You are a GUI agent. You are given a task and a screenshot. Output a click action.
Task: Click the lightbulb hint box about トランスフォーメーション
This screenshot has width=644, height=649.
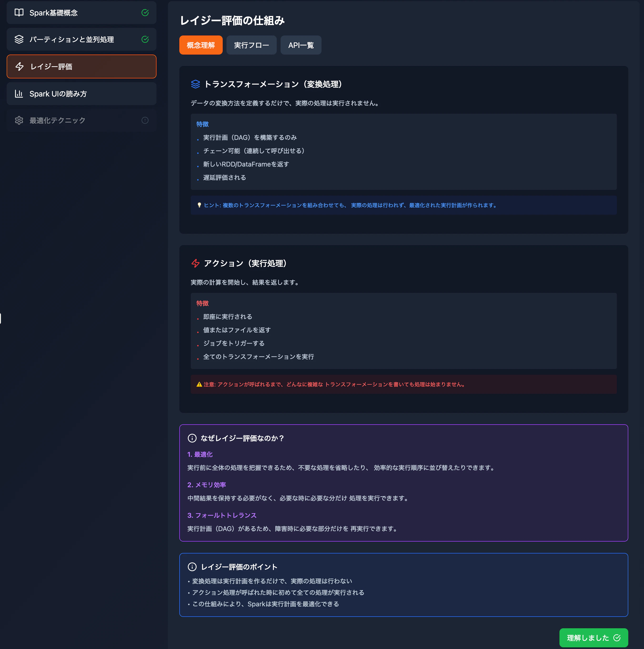pos(403,205)
